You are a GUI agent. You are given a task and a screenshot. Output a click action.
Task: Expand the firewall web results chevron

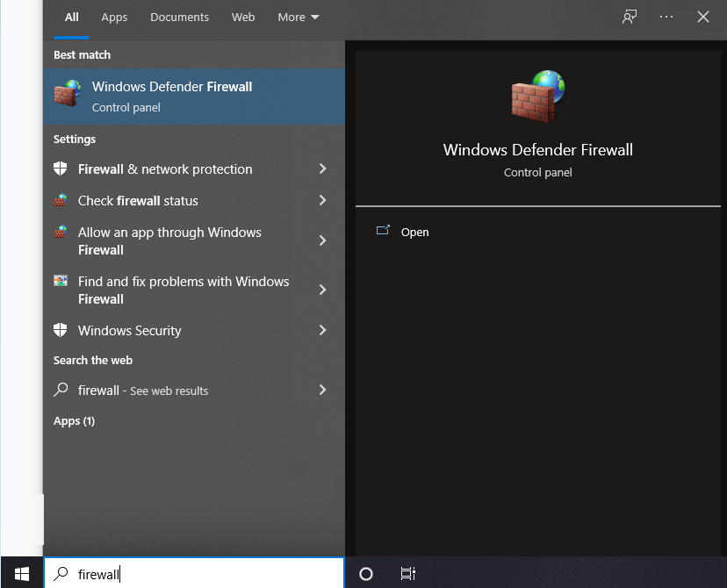click(322, 390)
